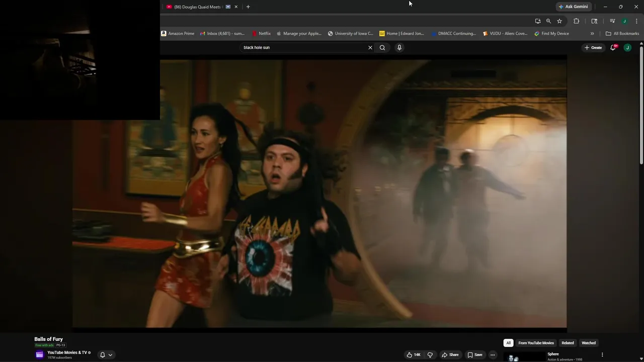Select the From YouTube Movies chip

pyautogui.click(x=536, y=343)
